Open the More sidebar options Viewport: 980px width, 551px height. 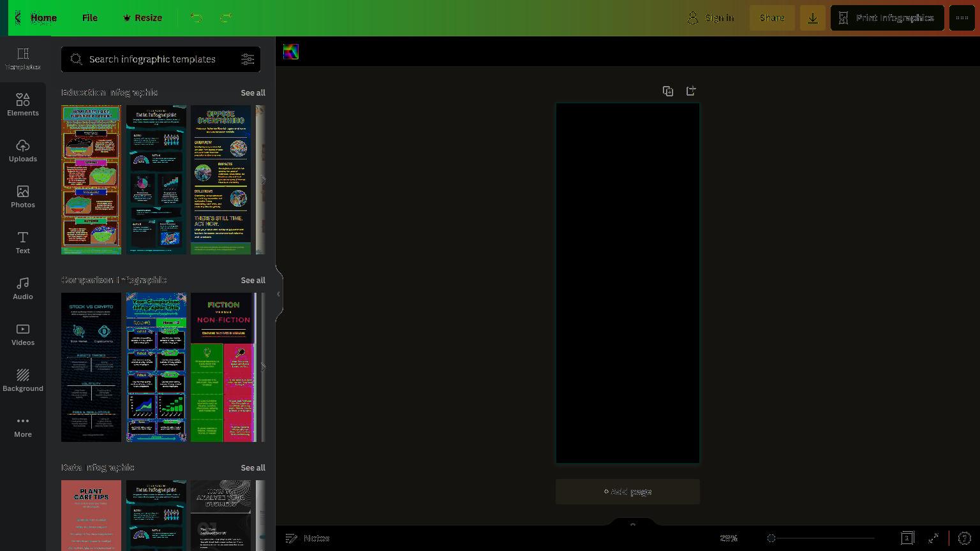tap(23, 427)
